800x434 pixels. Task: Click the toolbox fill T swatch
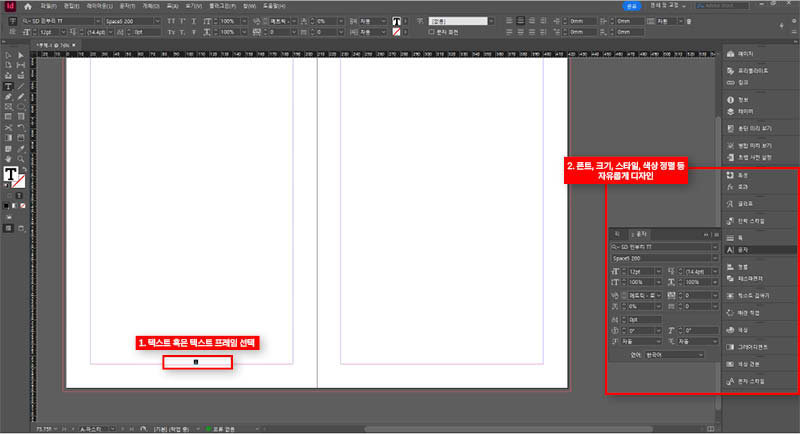[x=10, y=174]
